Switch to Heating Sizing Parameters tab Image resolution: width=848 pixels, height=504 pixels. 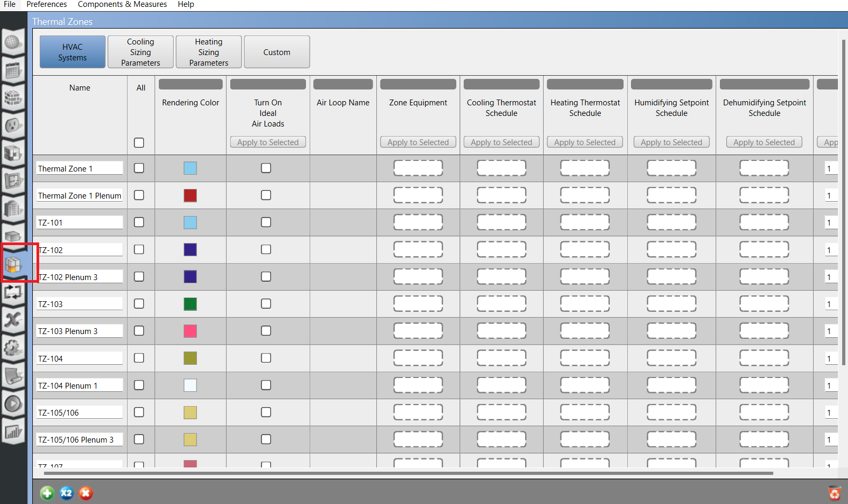(x=209, y=52)
